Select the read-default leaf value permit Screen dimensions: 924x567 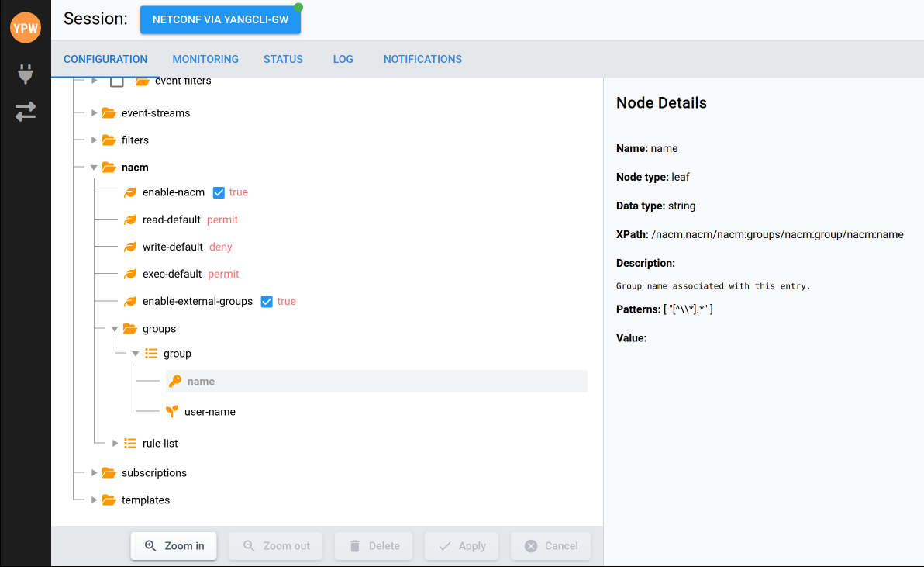click(x=222, y=220)
